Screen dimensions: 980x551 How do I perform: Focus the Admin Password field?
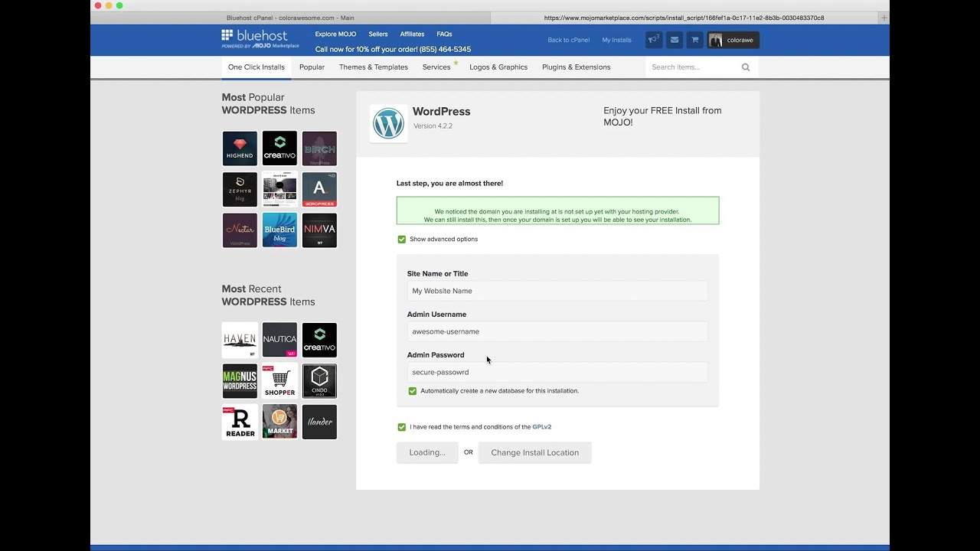557,372
